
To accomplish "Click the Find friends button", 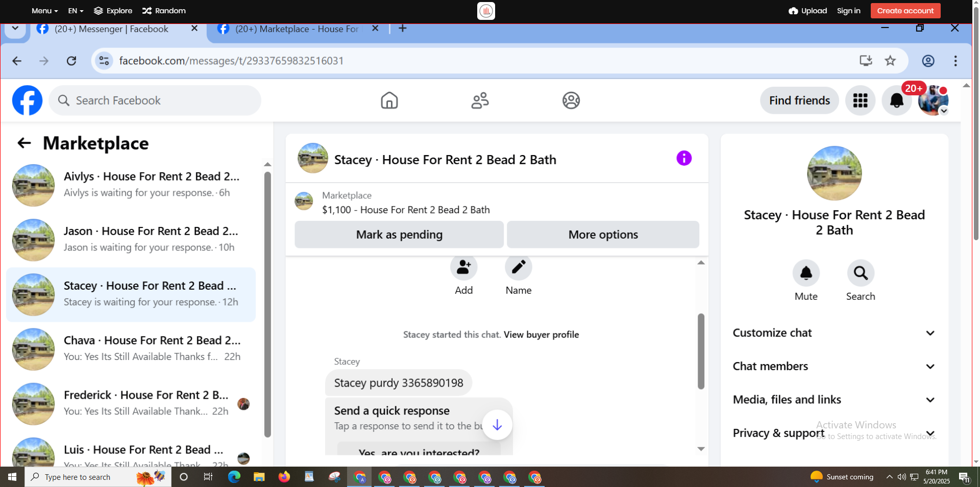I will (x=799, y=100).
